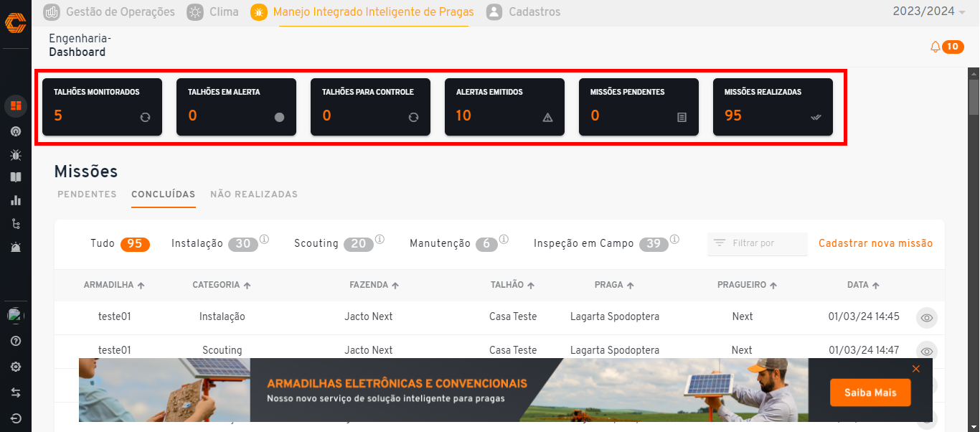980x432 pixels.
Task: Open the pest bug icon in sidebar
Action: tap(16, 154)
